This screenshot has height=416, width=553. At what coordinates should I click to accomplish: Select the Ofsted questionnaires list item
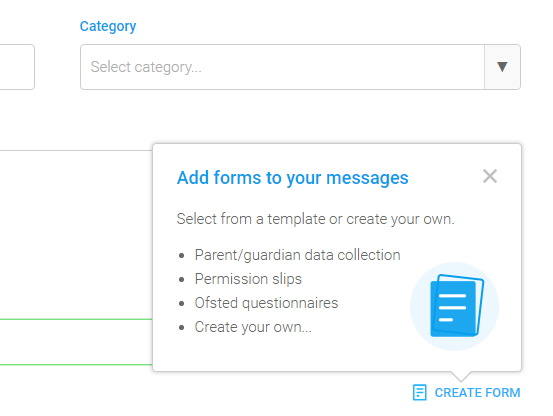coord(266,303)
